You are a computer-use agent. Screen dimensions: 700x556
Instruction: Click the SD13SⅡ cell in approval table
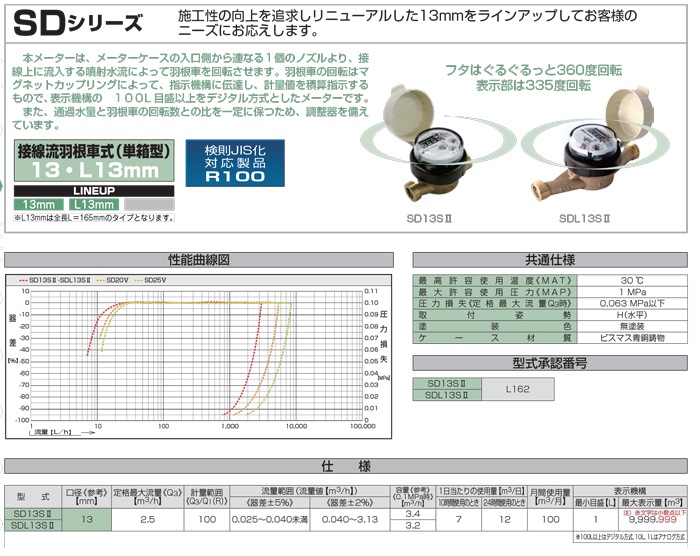(x=447, y=383)
